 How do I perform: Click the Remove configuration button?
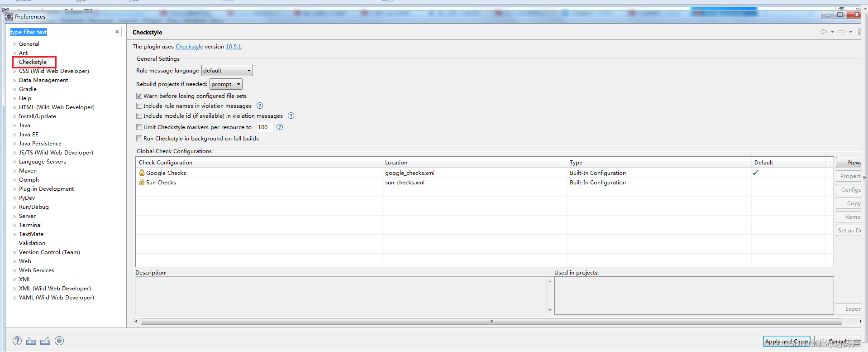pyautogui.click(x=849, y=217)
